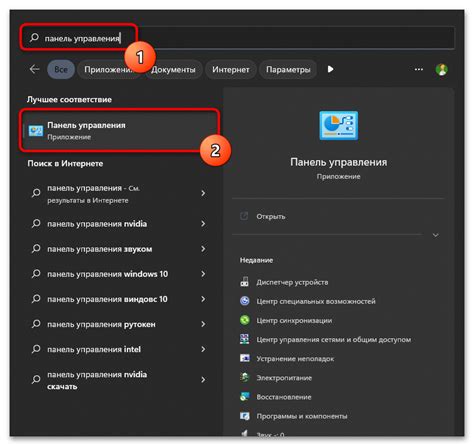Image resolution: width=474 pixels, height=446 pixels.
Task: Open recent item 'Электропитание'
Action: pos(284,378)
